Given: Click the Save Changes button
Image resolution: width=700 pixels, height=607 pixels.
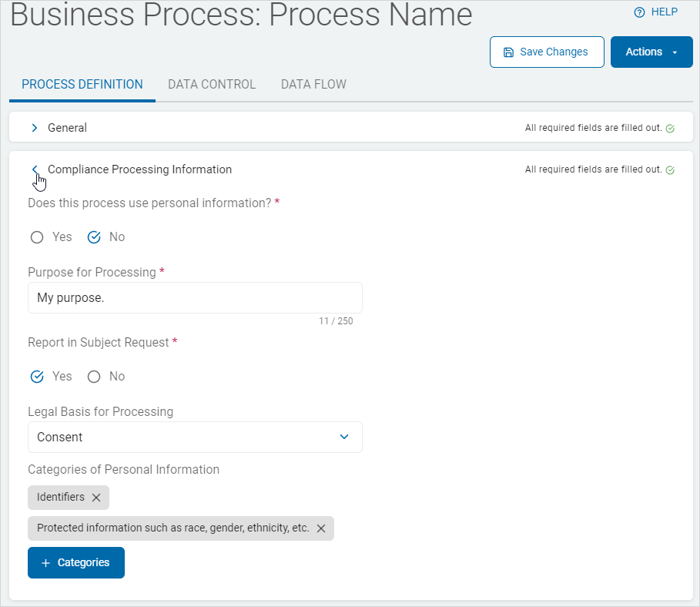Looking at the screenshot, I should tap(546, 52).
